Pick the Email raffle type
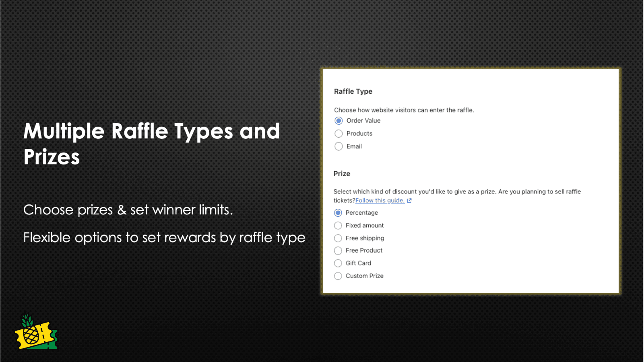Viewport: 644px width, 362px height. [x=339, y=146]
